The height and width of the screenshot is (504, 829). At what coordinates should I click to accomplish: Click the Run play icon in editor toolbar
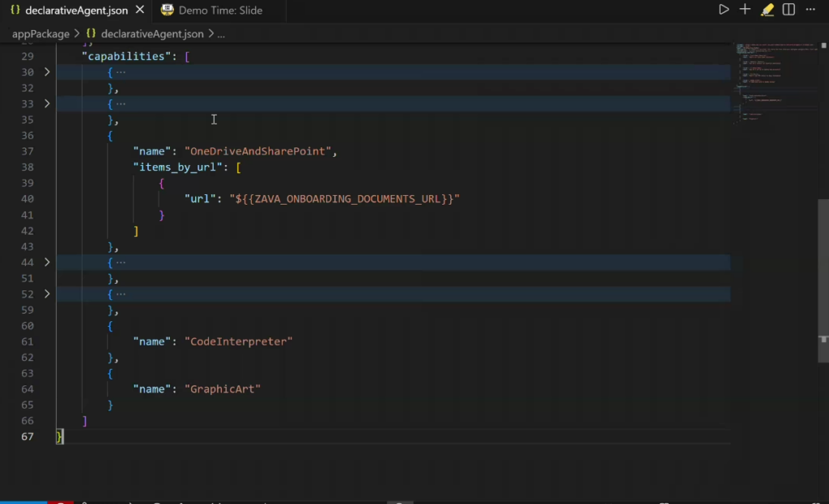pos(724,10)
